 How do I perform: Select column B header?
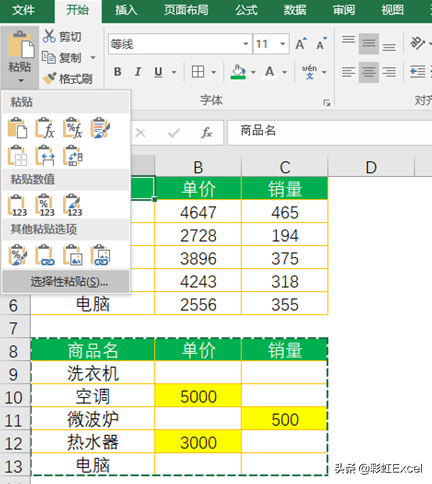click(198, 167)
